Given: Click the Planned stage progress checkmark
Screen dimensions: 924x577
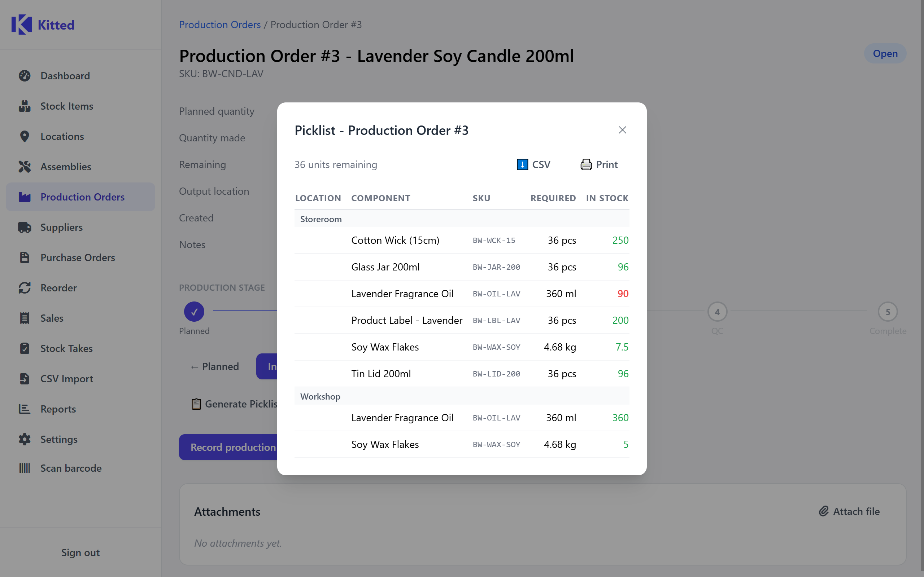Looking at the screenshot, I should (x=194, y=311).
